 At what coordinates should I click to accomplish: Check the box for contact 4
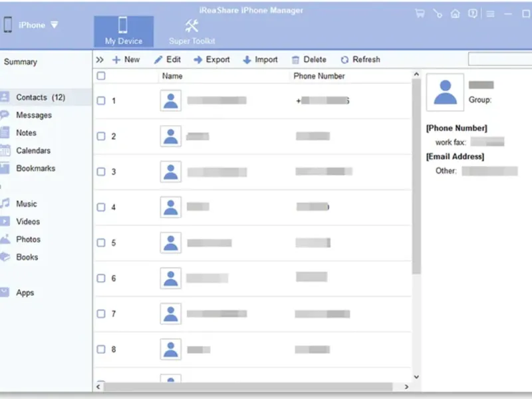pos(101,207)
